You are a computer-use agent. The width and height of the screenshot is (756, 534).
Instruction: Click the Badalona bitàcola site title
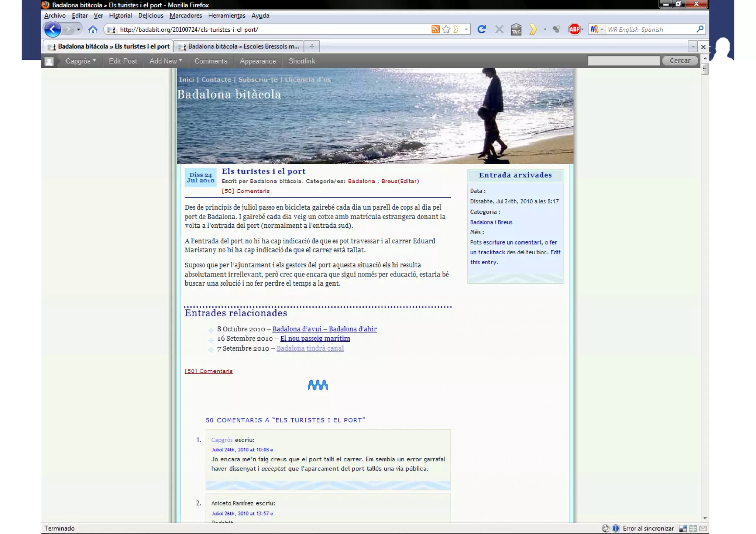click(229, 94)
